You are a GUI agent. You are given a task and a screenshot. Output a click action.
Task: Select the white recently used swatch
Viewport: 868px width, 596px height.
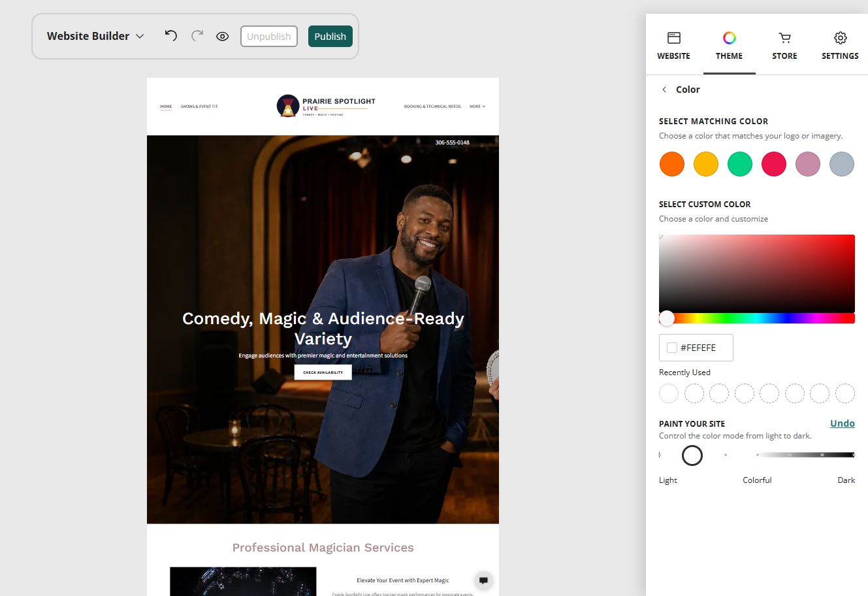[669, 393]
